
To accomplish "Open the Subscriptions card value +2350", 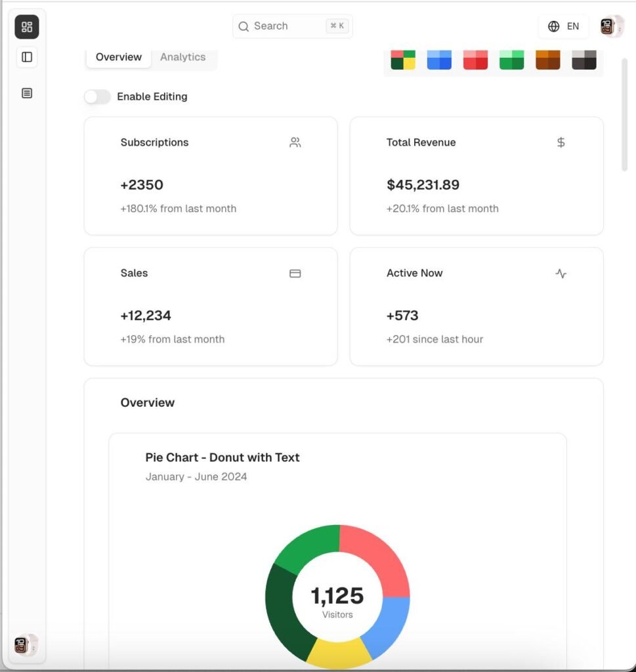I will click(x=142, y=185).
